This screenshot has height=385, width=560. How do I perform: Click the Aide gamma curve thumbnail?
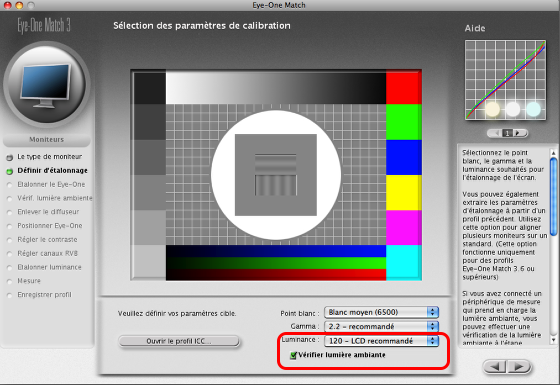[x=505, y=80]
